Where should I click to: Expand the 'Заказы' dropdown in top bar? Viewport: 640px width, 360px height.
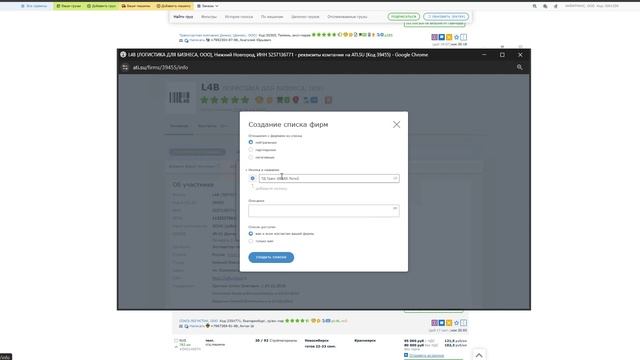pyautogui.click(x=208, y=6)
